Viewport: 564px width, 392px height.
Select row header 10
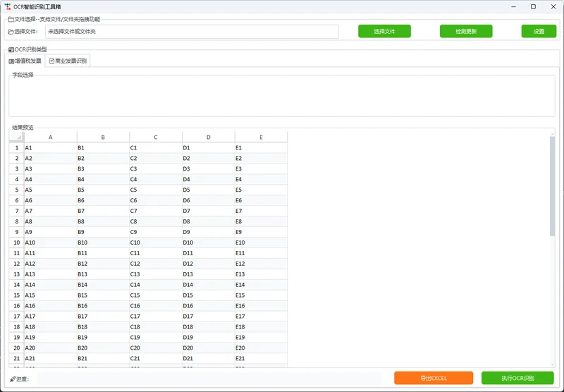[16, 243]
